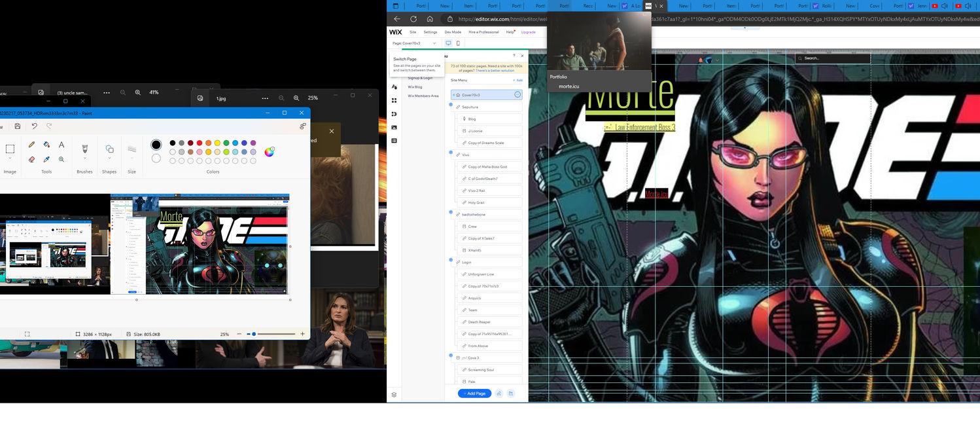This screenshot has height=421, width=980.
Task: Click '+ Add' next to Site Menu
Action: pyautogui.click(x=517, y=80)
